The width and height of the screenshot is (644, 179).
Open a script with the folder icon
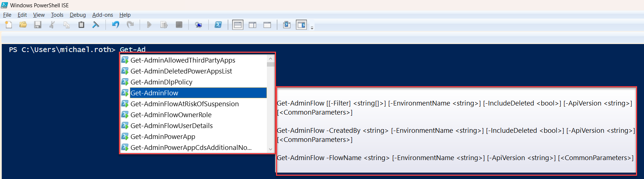pyautogui.click(x=23, y=25)
